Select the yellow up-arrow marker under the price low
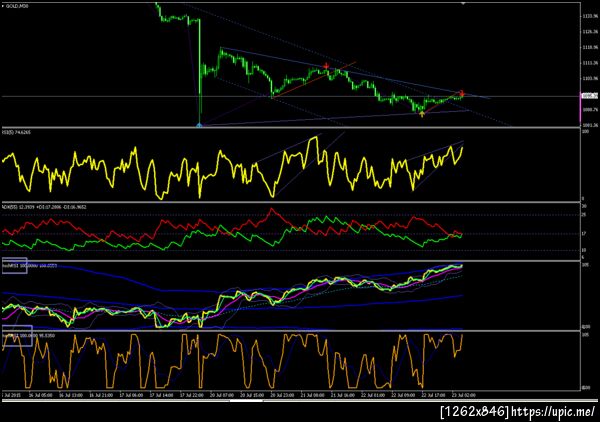This screenshot has width=600, height=422. click(422, 114)
